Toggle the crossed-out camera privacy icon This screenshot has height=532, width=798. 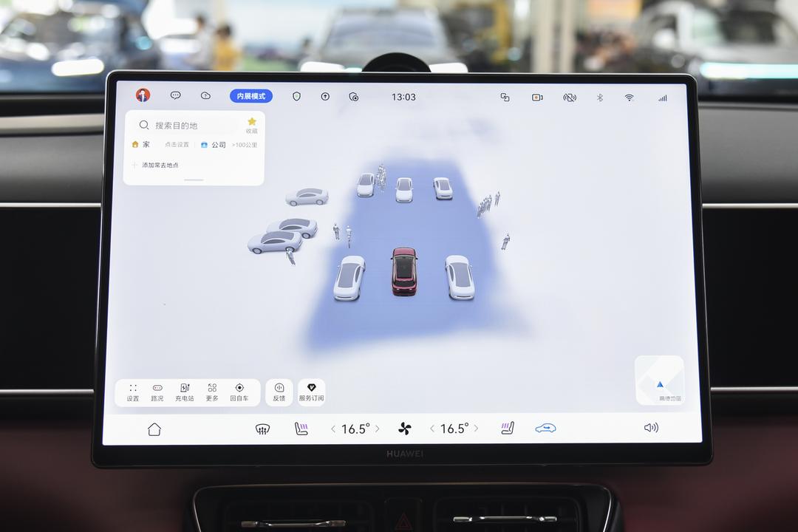click(570, 98)
